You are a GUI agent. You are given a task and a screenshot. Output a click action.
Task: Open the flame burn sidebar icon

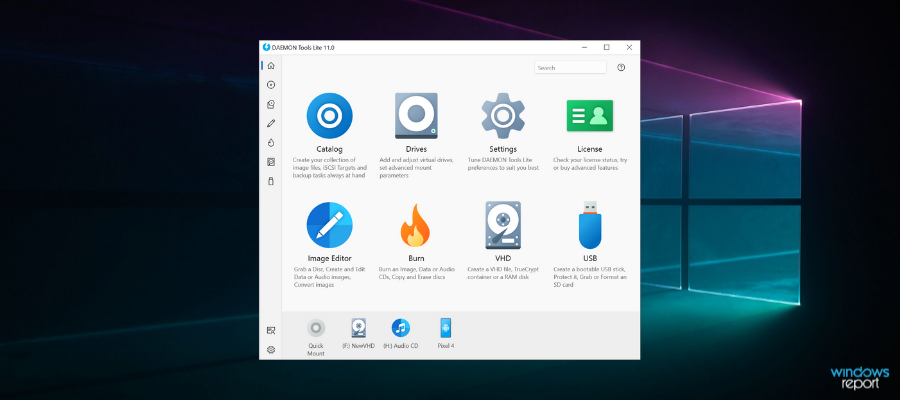[x=271, y=143]
